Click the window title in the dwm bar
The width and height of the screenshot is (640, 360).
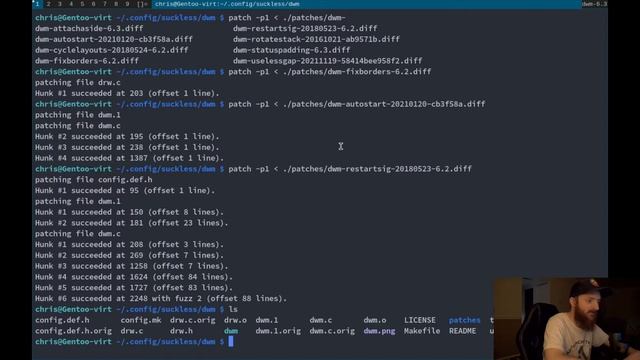(227, 4)
